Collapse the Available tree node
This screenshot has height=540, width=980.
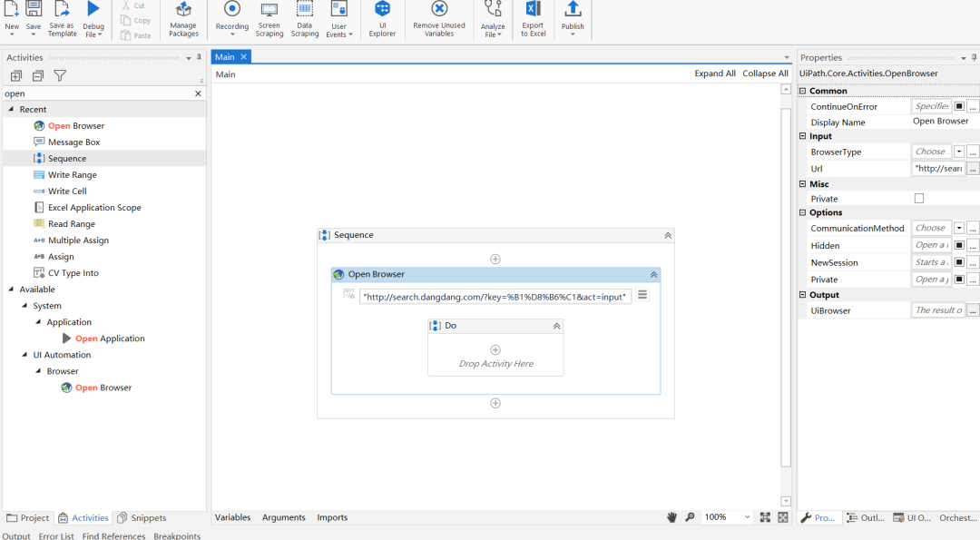pos(11,289)
